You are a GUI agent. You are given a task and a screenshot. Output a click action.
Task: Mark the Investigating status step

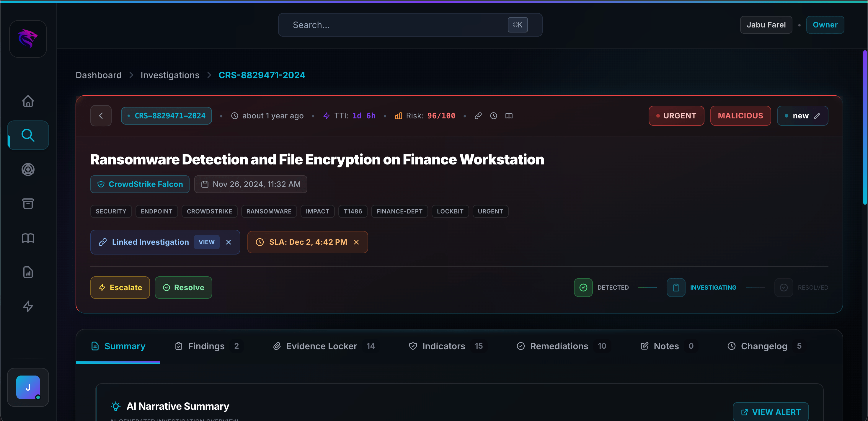coord(676,287)
